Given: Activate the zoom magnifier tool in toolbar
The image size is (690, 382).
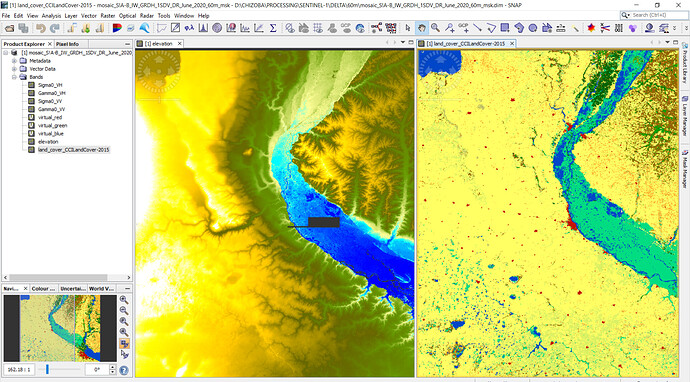Looking at the screenshot, I should [x=435, y=28].
